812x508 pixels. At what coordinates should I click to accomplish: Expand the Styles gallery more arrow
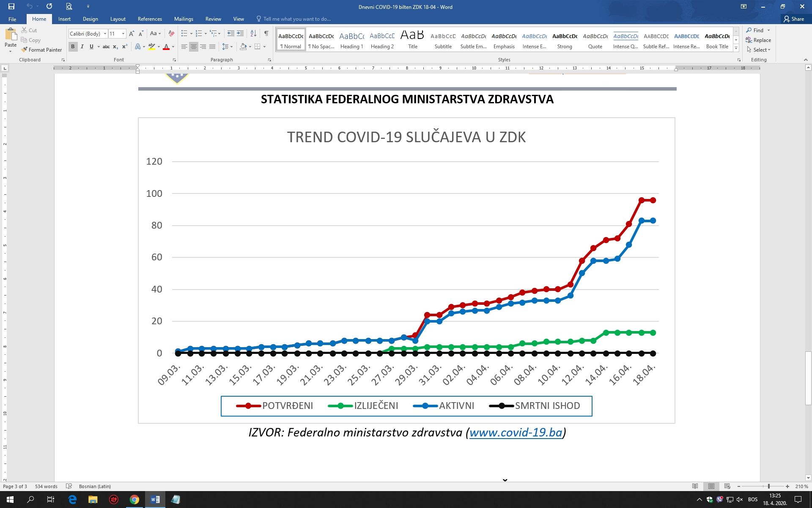[x=736, y=49]
